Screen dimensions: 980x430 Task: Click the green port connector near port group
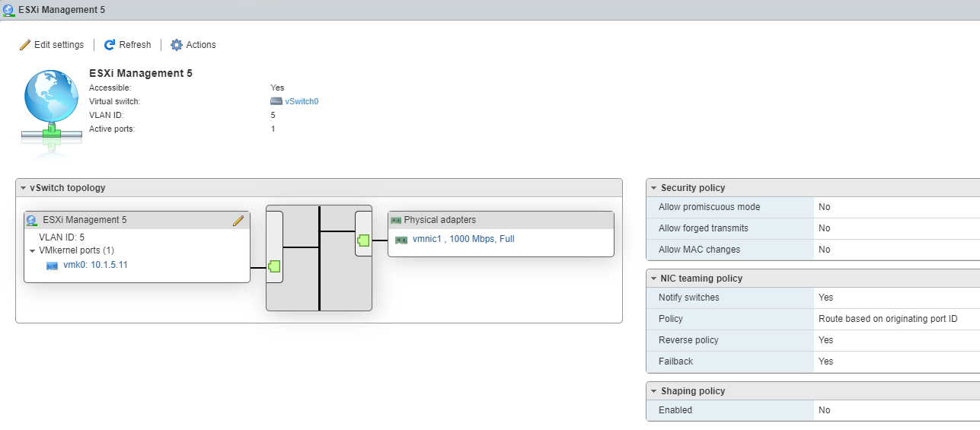274,266
